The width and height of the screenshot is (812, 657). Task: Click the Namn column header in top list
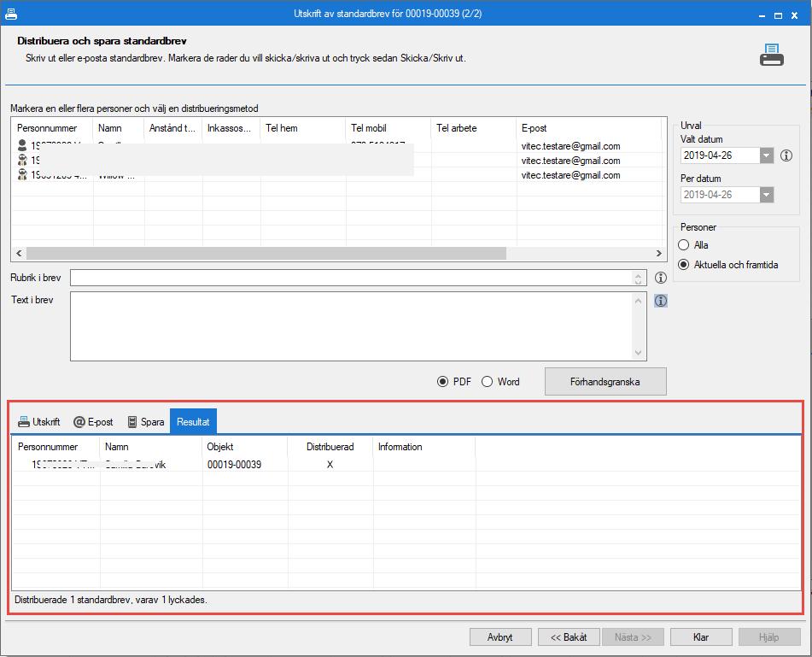tap(110, 128)
